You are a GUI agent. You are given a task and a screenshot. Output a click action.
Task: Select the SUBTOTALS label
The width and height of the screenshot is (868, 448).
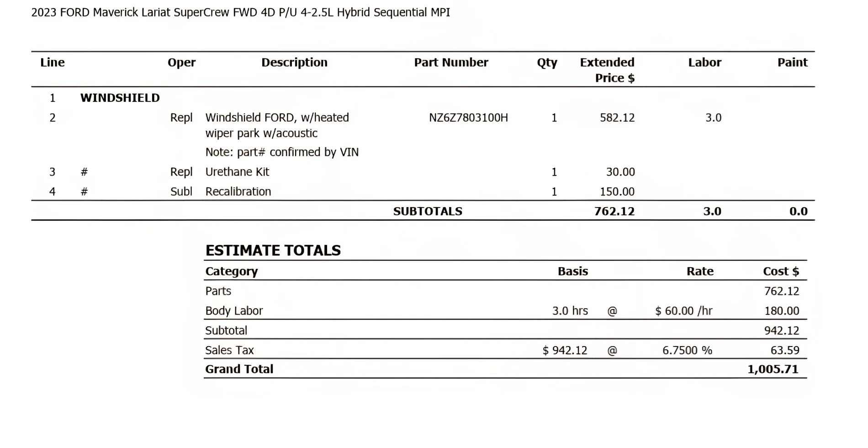tap(428, 211)
